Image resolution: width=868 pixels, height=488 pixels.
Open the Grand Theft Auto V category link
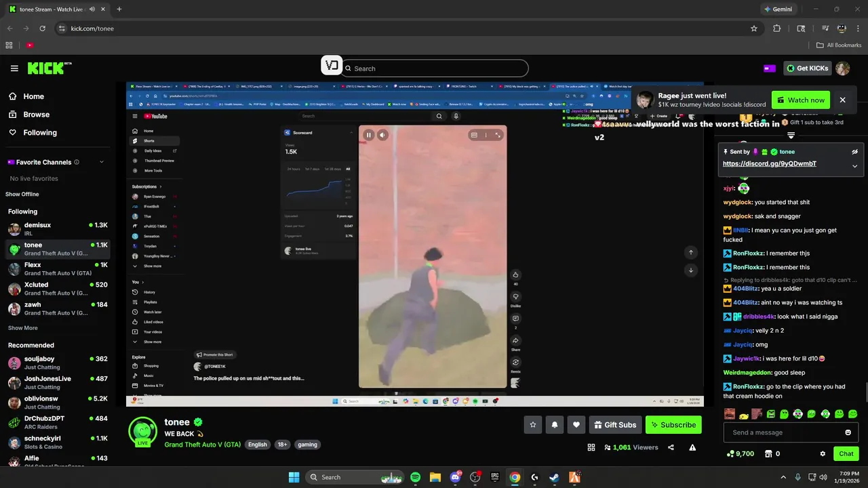[x=202, y=445]
